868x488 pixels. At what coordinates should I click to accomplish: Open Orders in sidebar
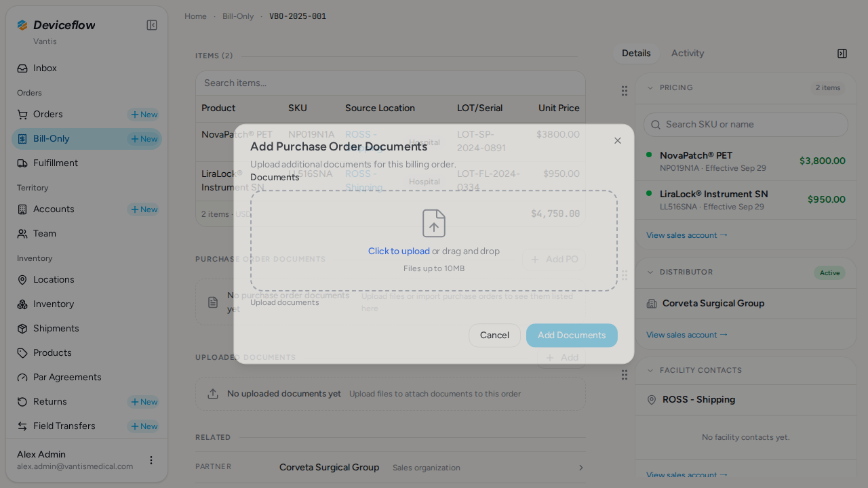(x=47, y=115)
